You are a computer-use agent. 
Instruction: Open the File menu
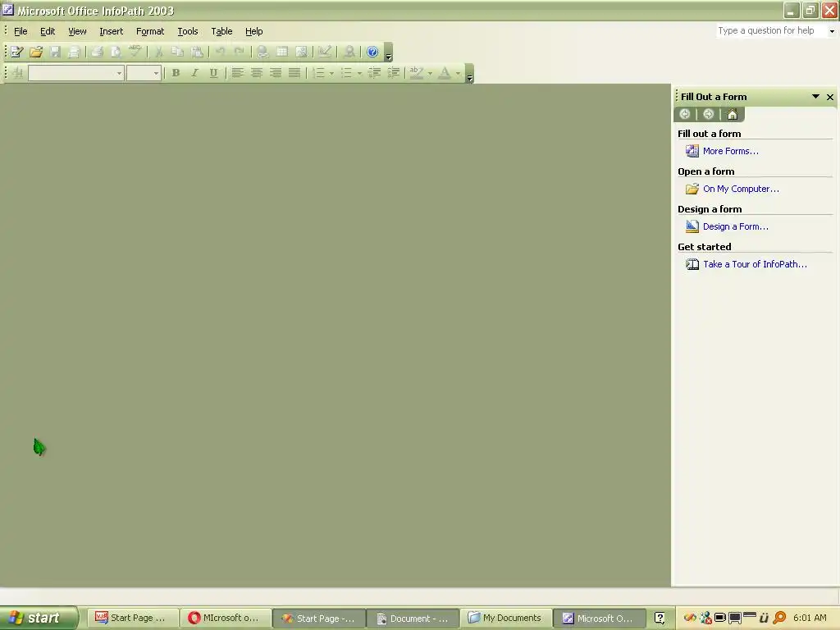coord(21,31)
